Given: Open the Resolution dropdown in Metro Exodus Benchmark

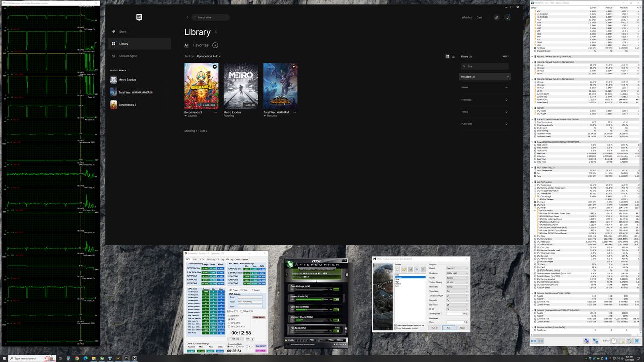Looking at the screenshot, I should point(457,273).
